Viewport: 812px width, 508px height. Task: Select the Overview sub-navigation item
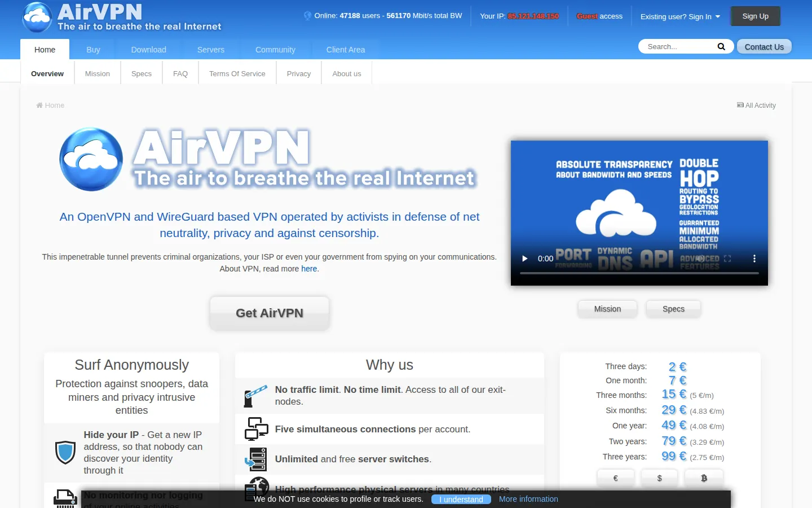point(47,73)
